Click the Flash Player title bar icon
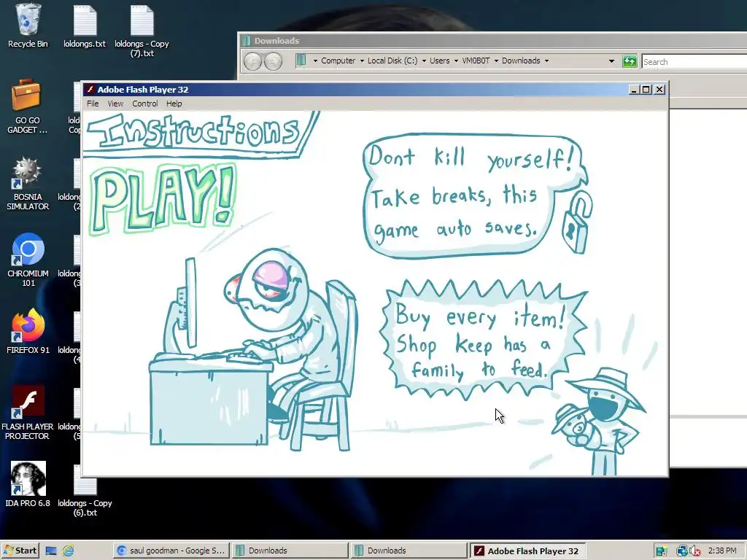 [90, 90]
